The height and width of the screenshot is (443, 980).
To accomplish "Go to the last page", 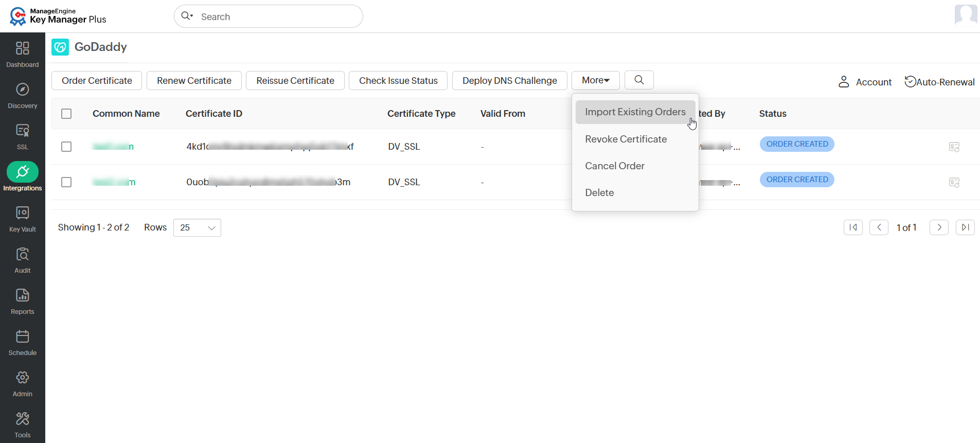I will [965, 227].
